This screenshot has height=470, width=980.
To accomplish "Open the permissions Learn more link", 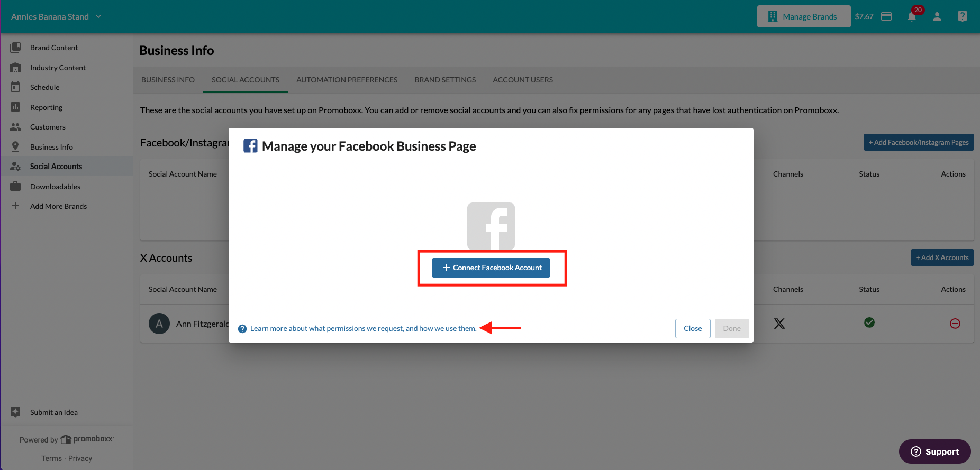I will coord(363,328).
